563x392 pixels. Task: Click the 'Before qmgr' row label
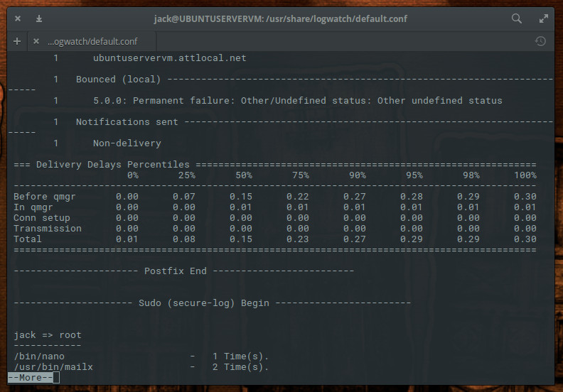pos(45,197)
